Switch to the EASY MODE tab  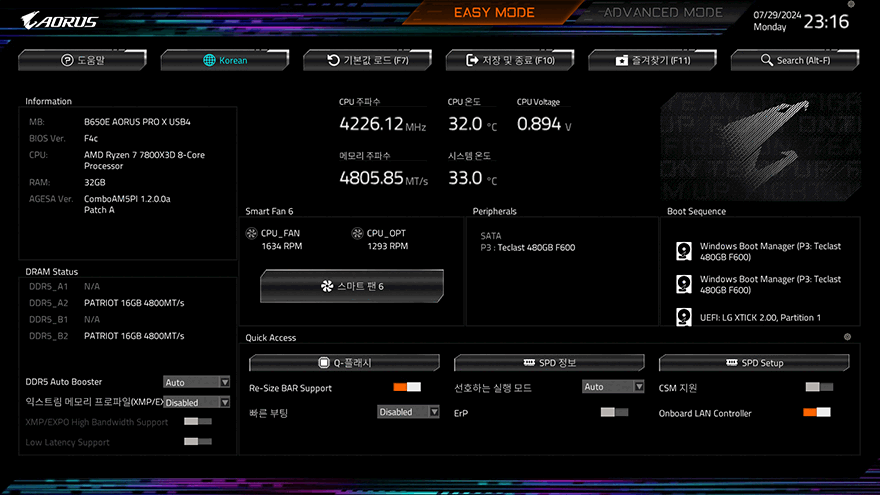pos(494,12)
